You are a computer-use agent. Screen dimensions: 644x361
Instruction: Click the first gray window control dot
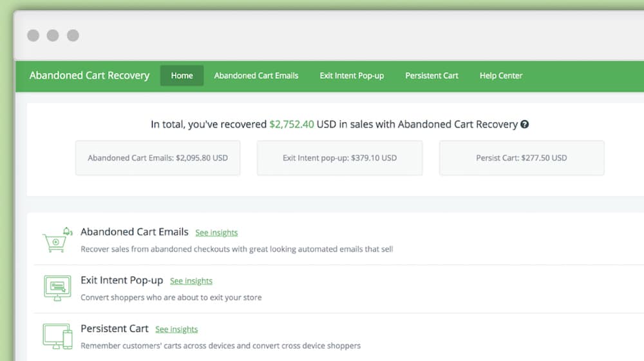(33, 35)
